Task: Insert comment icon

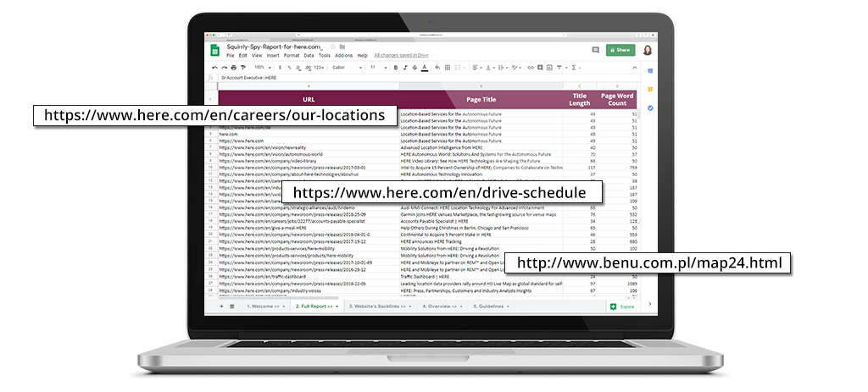Action: click(x=540, y=68)
